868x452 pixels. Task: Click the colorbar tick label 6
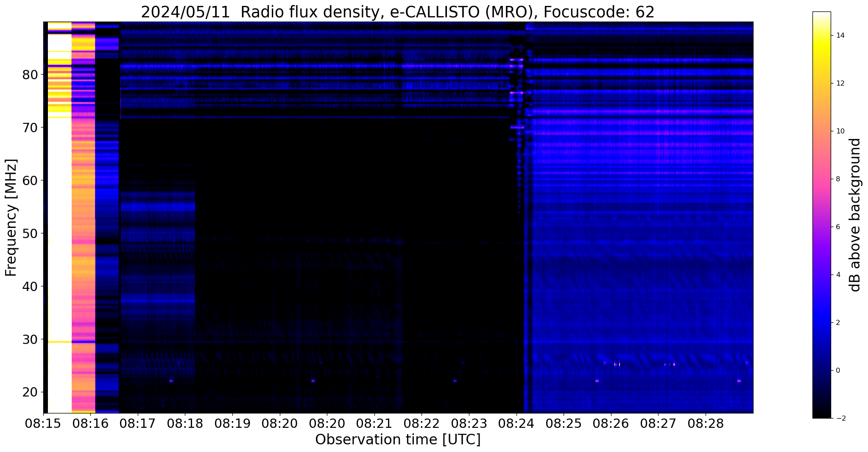point(837,227)
